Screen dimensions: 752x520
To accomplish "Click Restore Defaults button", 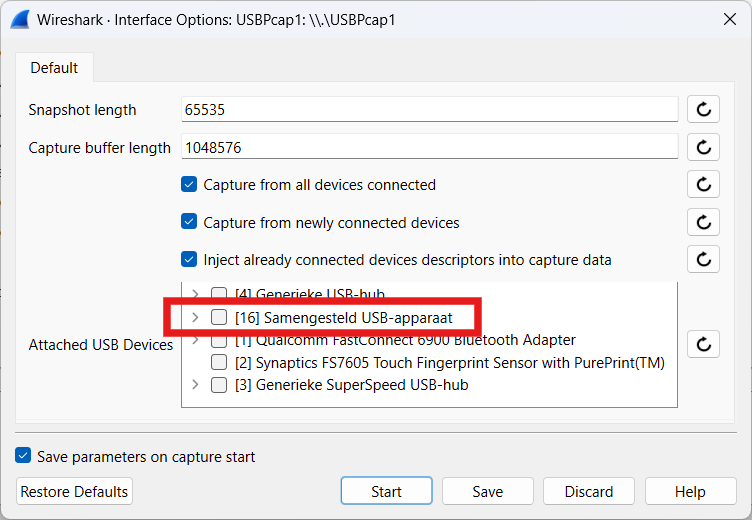I will tap(75, 491).
